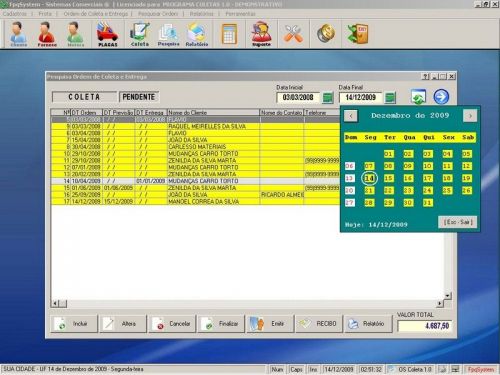Screen dimensions: 500x375
Task: Select the RAQUEL MEIRELLES DA SILVA row
Action: (195, 126)
